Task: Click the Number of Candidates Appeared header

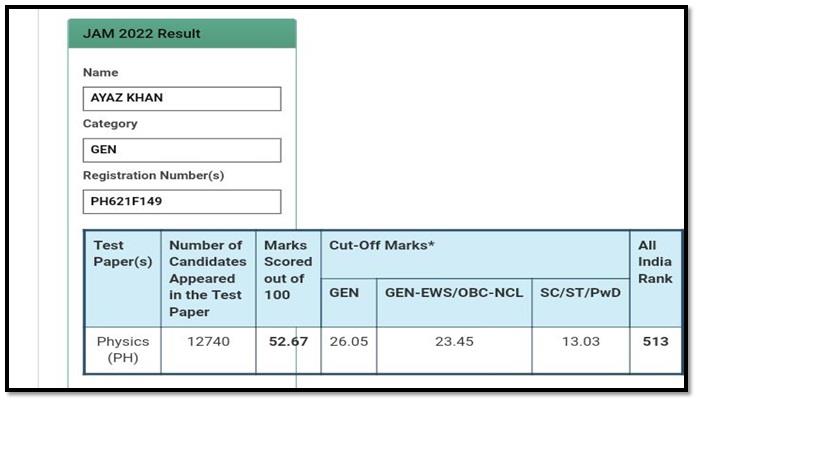Action: (x=208, y=279)
